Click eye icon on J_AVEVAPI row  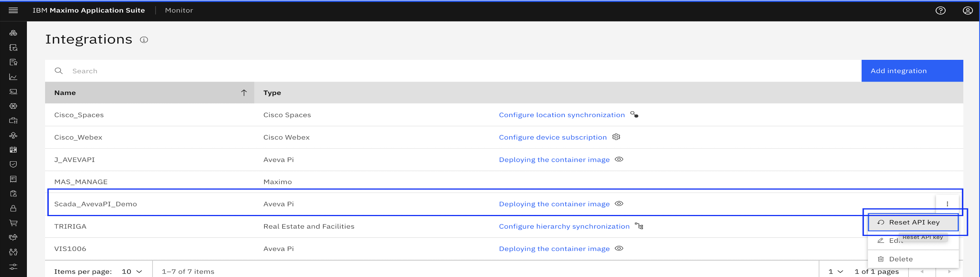[619, 159]
